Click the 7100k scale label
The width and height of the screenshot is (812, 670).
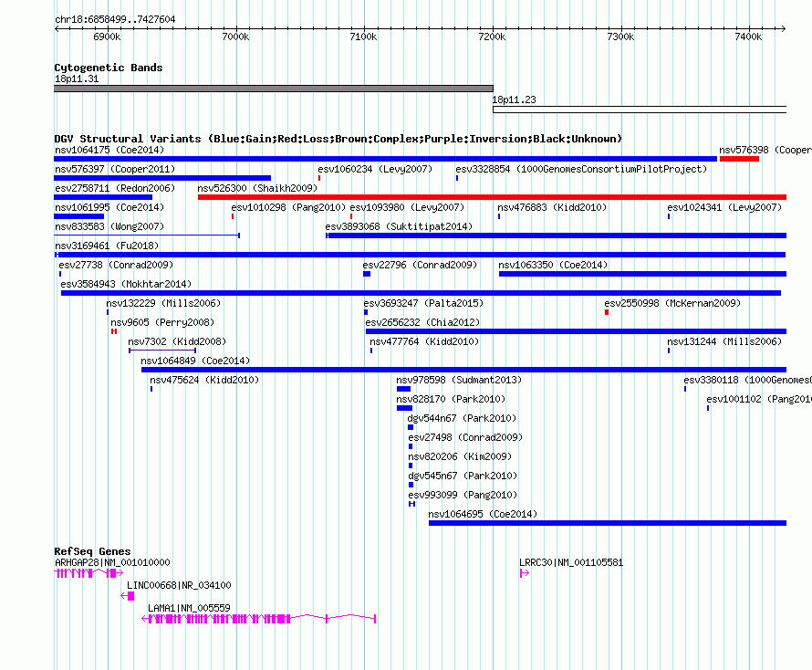[x=363, y=37]
